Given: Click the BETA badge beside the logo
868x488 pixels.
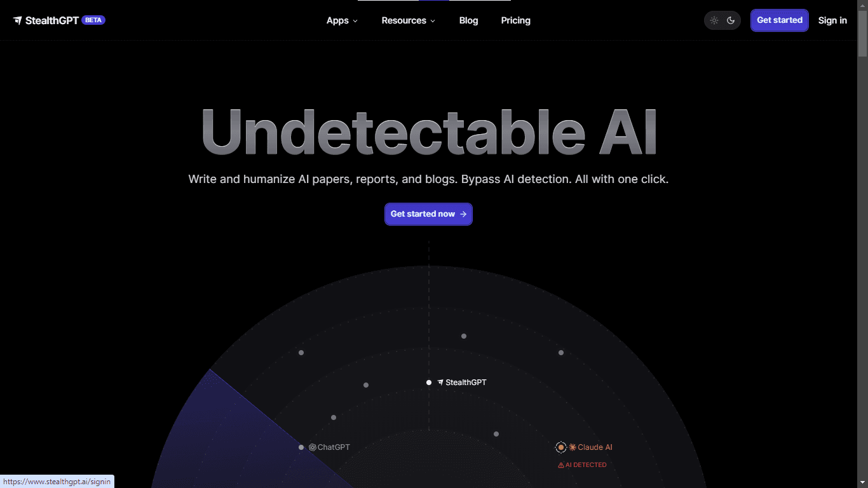Looking at the screenshot, I should coord(93,20).
